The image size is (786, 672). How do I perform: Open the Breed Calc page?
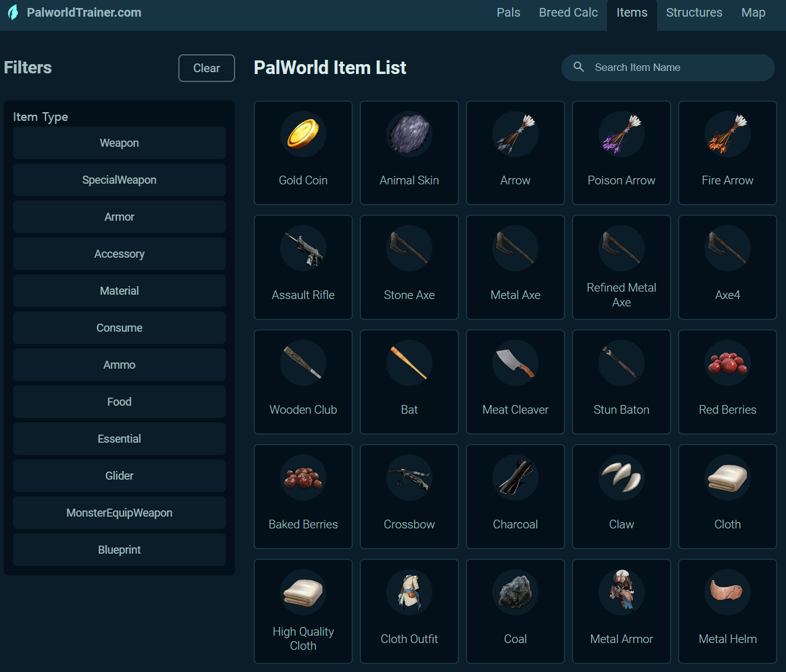(x=568, y=13)
